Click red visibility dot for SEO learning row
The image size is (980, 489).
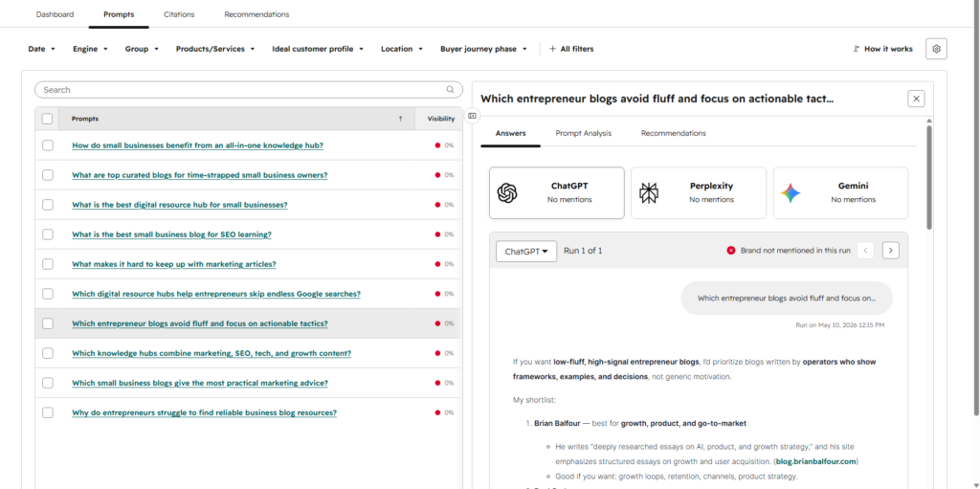click(437, 234)
